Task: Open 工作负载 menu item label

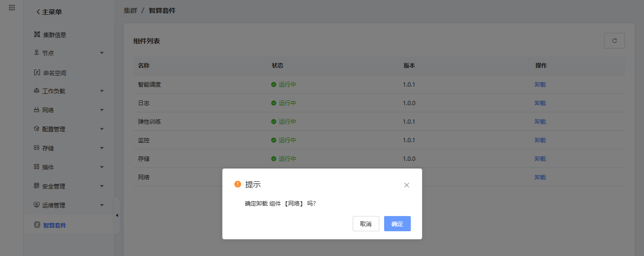Action: pos(54,91)
